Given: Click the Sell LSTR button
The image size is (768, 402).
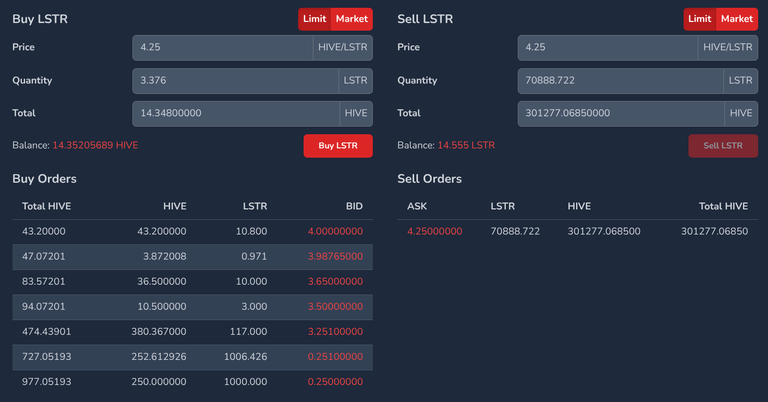Looking at the screenshot, I should point(723,146).
